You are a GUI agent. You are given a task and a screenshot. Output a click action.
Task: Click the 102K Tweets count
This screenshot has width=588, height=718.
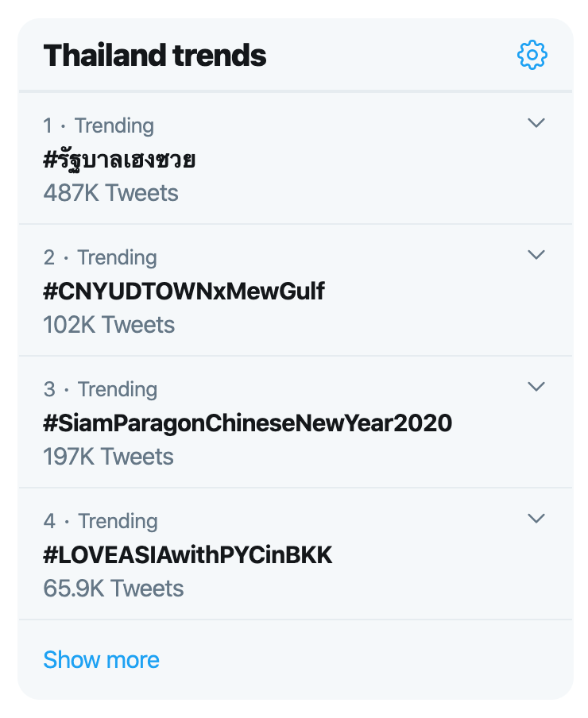point(109,325)
